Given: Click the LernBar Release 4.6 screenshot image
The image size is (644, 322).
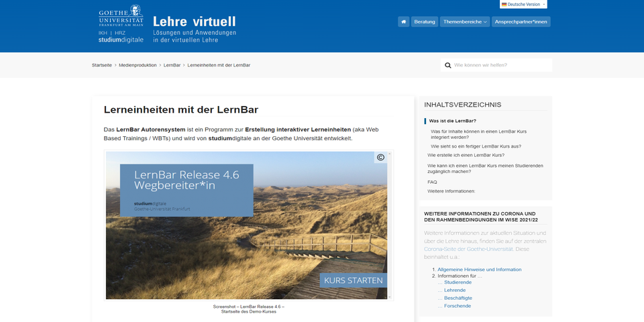Looking at the screenshot, I should [246, 225].
